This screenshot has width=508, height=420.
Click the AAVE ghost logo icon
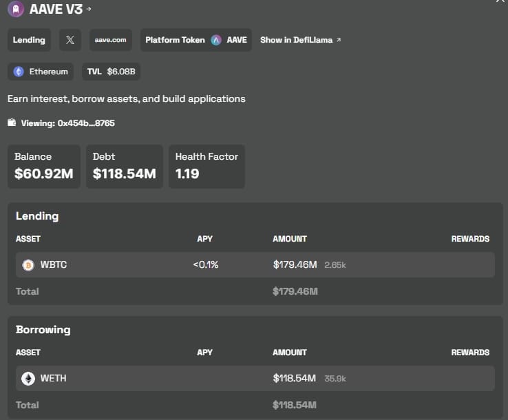(x=16, y=9)
